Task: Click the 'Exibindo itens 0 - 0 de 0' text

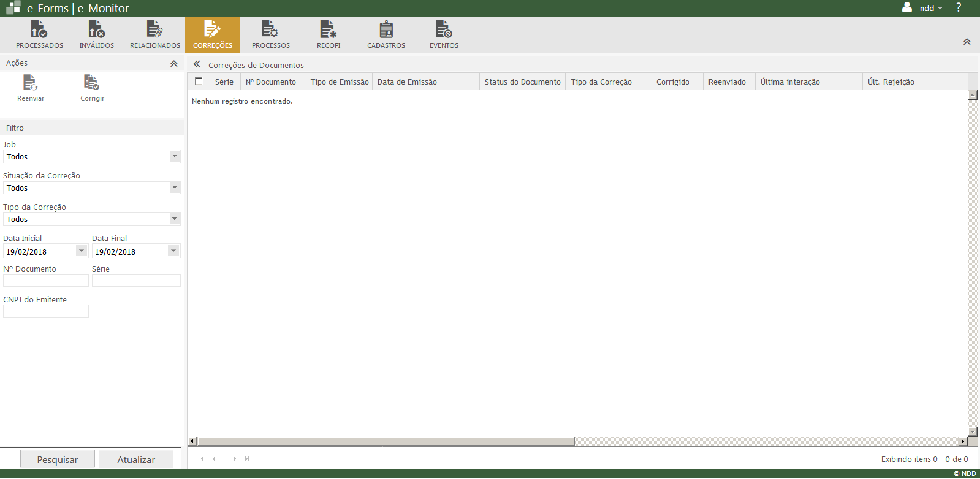Action: 925,459
